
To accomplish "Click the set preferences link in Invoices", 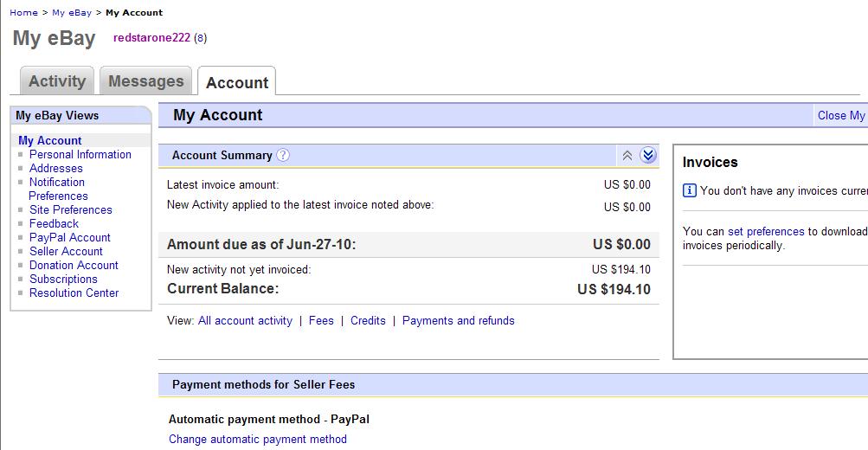I will (x=766, y=231).
